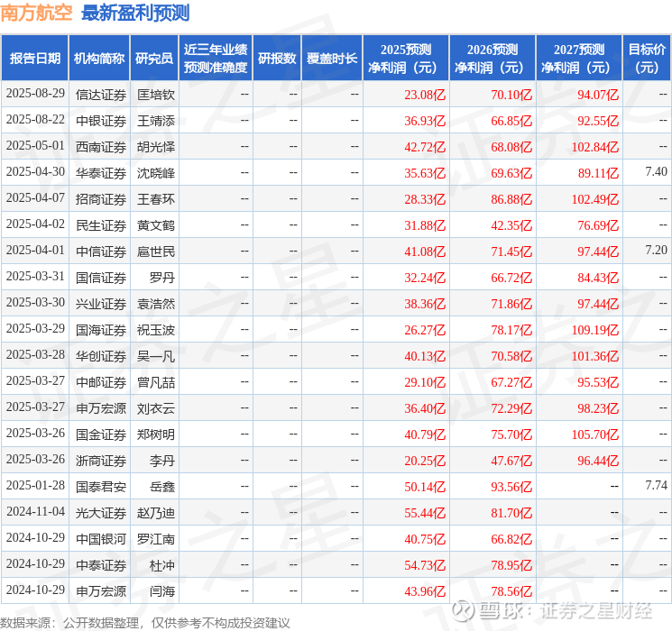Select the 42.35亿 forecast value
The image size is (672, 631).
[x=511, y=224]
